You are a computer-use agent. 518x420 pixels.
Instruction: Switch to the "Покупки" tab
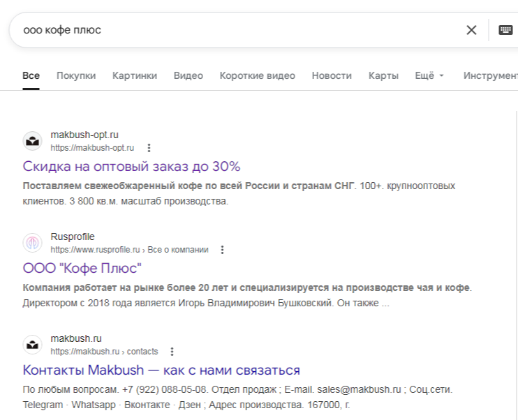point(76,75)
